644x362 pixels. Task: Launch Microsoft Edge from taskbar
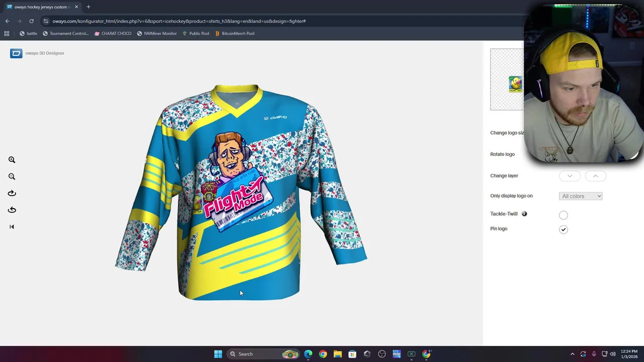308,354
